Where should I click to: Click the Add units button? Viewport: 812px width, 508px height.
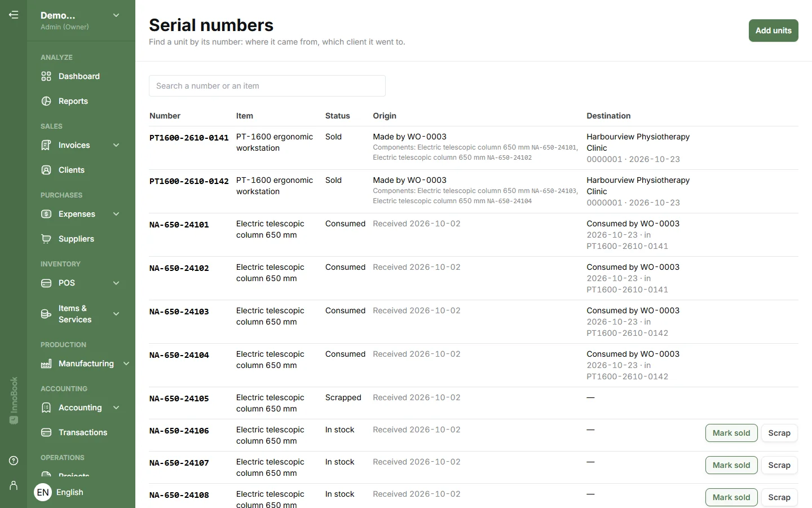tap(773, 30)
